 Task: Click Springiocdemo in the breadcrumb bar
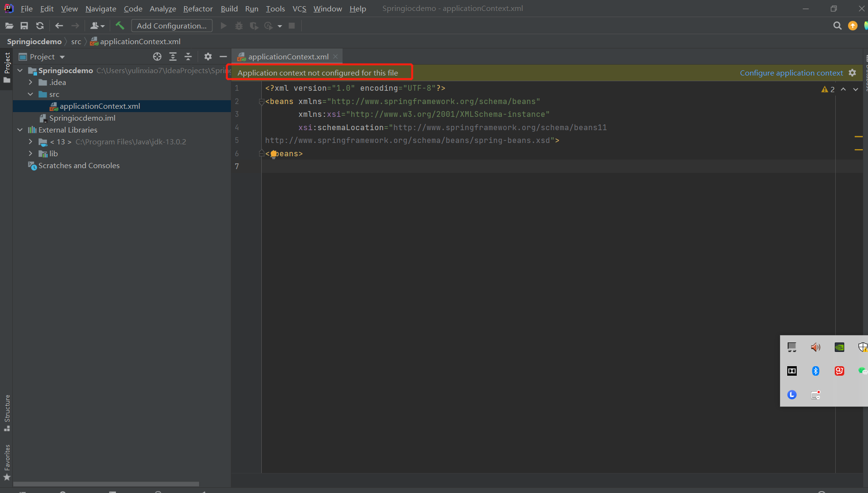34,41
